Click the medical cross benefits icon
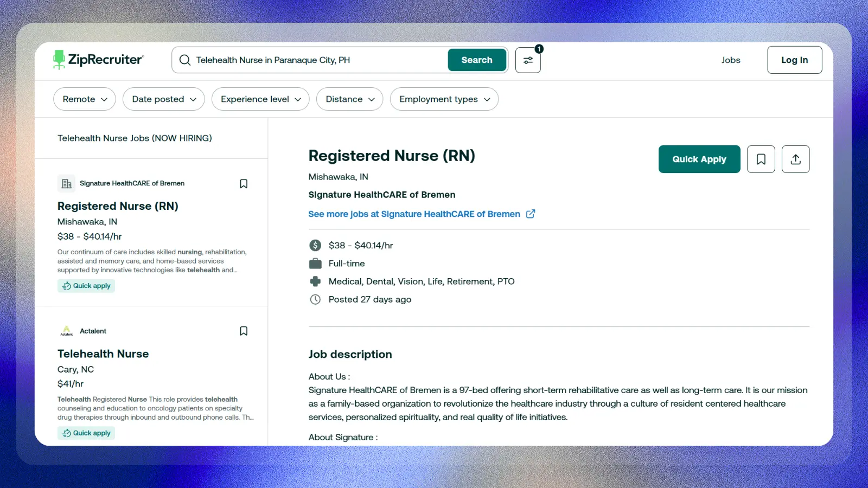 315,281
